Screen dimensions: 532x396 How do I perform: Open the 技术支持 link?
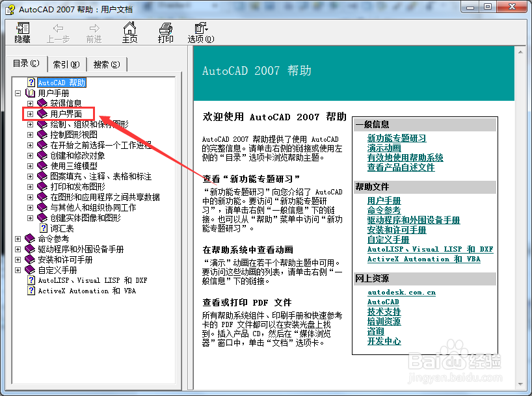(x=384, y=311)
